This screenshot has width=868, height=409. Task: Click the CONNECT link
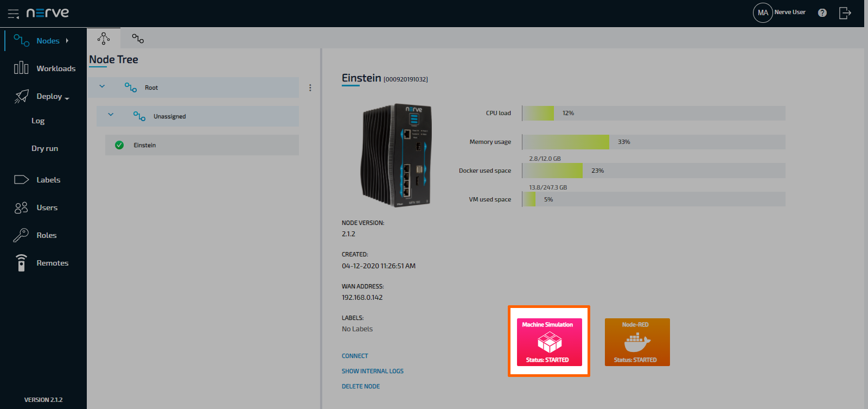pos(355,356)
